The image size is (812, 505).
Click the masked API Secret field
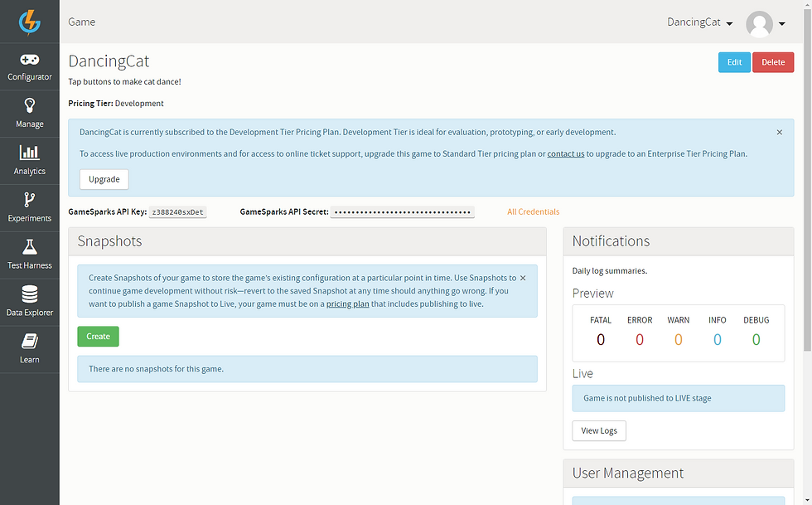coord(403,212)
